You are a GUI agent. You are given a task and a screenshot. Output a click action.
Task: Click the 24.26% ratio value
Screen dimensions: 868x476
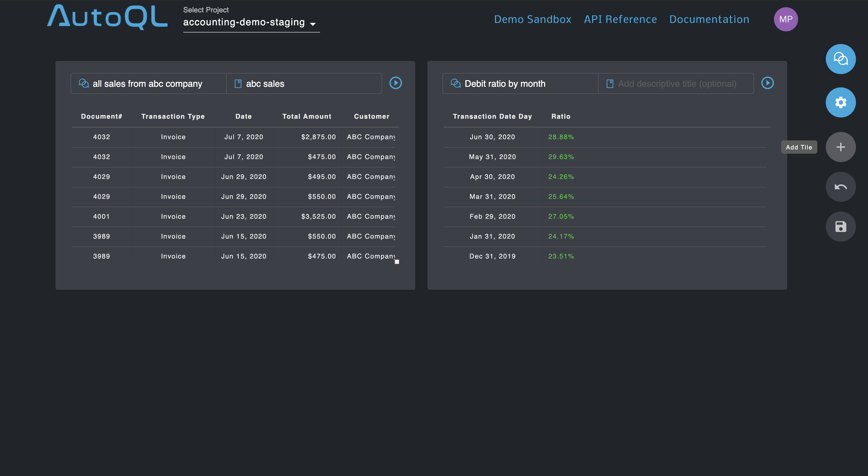coord(561,177)
